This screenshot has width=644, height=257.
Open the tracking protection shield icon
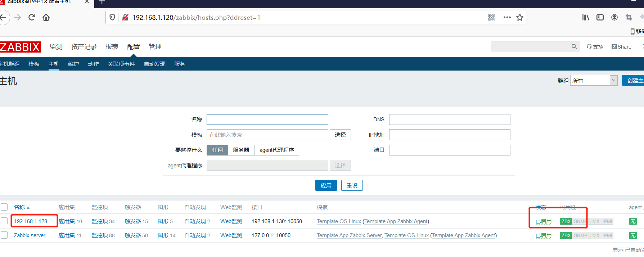(x=112, y=17)
